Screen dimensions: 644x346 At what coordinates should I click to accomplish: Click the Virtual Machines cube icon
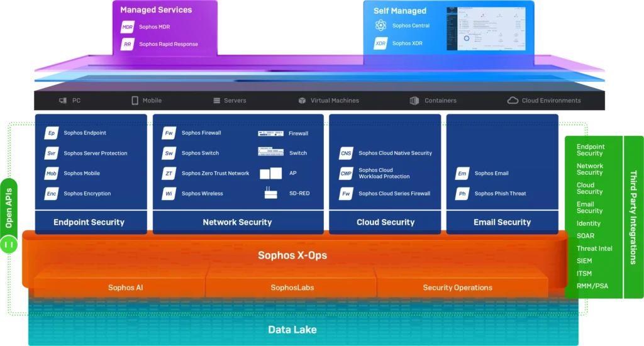303,101
